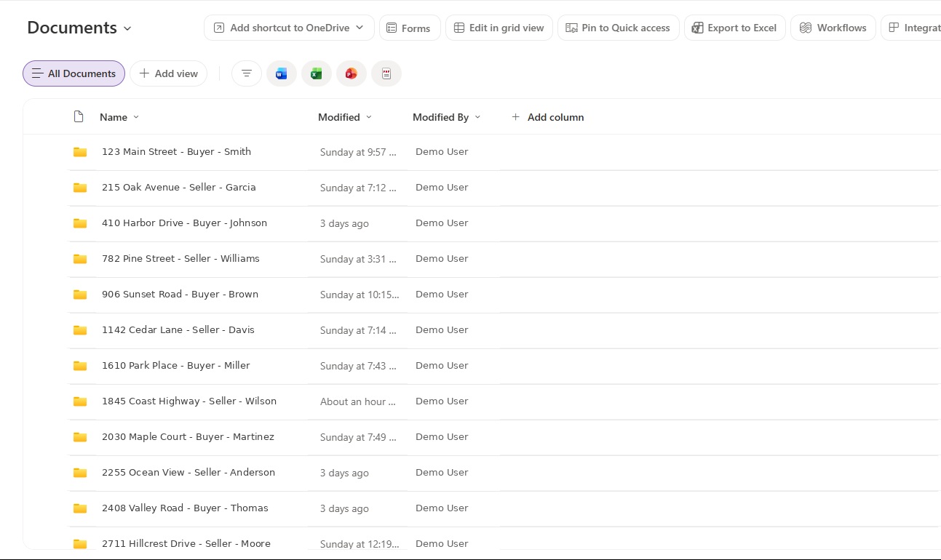941x560 pixels.
Task: Switch to Edit in grid view
Action: pyautogui.click(x=499, y=28)
